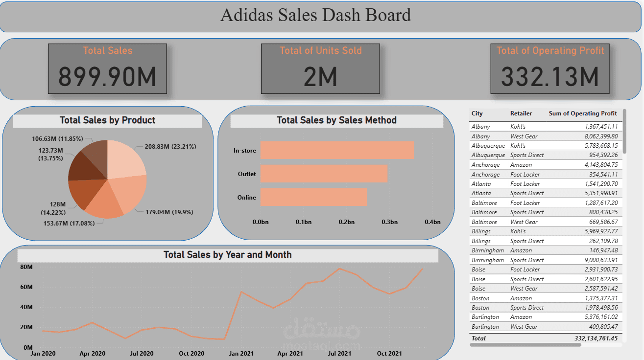Click the 128M (14.22%) pie label
Viewport: 644px width, 360px height.
click(x=53, y=208)
